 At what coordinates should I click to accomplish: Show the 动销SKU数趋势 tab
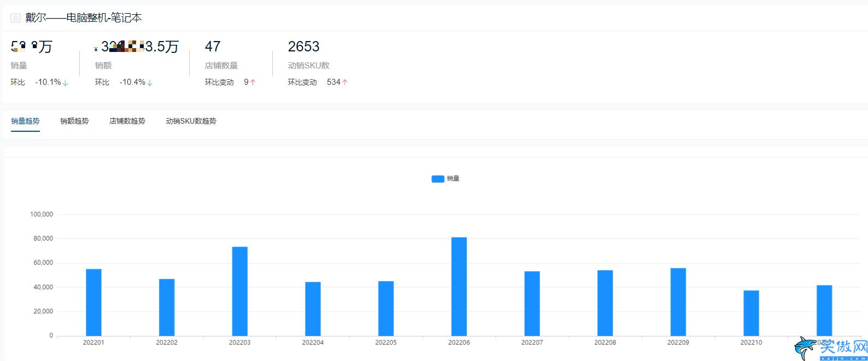[191, 121]
